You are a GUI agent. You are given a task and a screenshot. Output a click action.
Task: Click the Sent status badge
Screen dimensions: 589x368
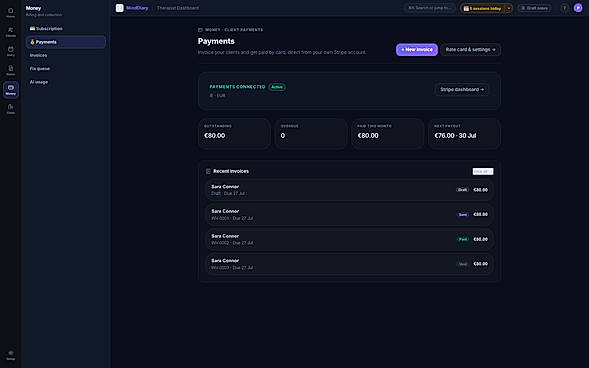463,214
